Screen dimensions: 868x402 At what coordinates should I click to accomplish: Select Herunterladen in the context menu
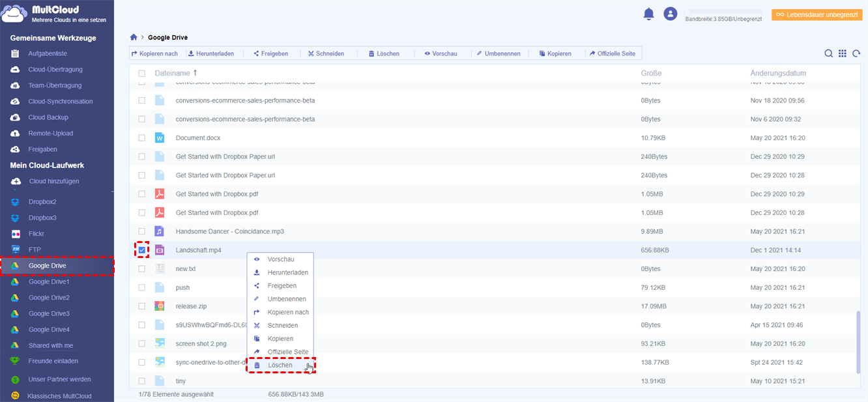pos(281,272)
